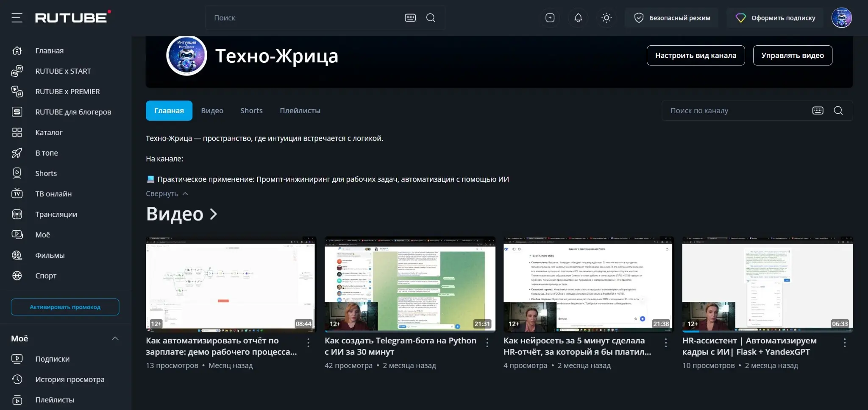Open Фильмы from the sidebar
Image resolution: width=868 pixels, height=410 pixels.
click(51, 255)
